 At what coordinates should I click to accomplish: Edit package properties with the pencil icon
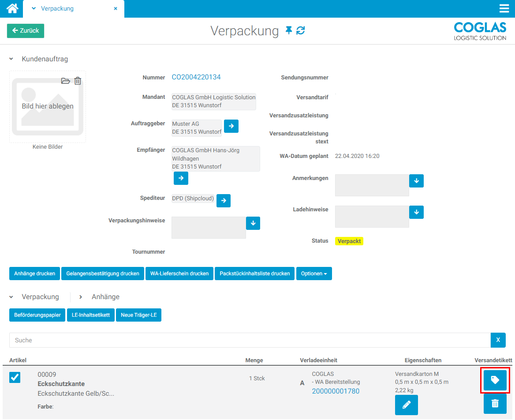pyautogui.click(x=406, y=405)
